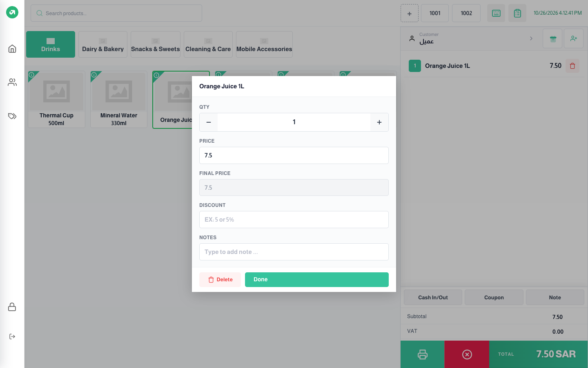Click the lock screen icon
This screenshot has height=368, width=588.
tap(12, 307)
